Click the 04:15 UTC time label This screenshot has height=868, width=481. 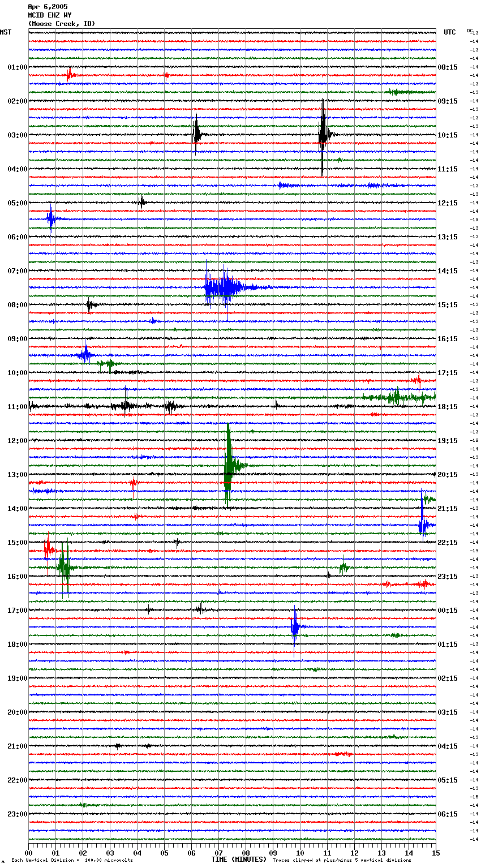coord(448,746)
